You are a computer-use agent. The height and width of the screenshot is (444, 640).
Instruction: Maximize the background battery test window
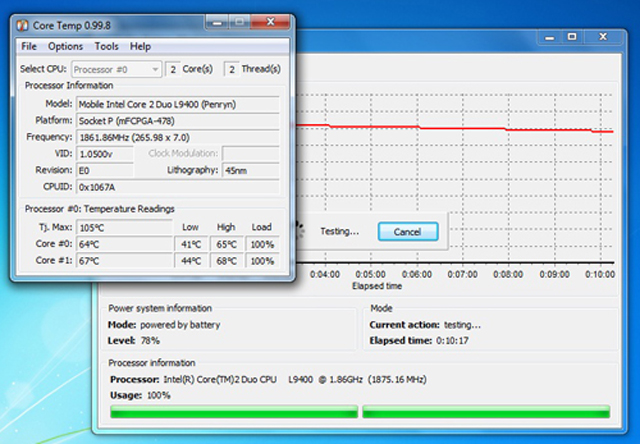(572, 37)
